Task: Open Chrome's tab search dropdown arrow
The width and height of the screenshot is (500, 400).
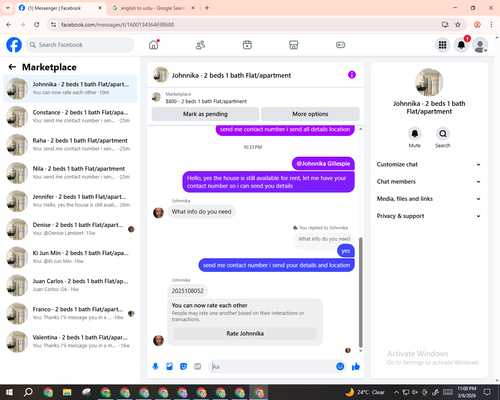Action: [8, 8]
